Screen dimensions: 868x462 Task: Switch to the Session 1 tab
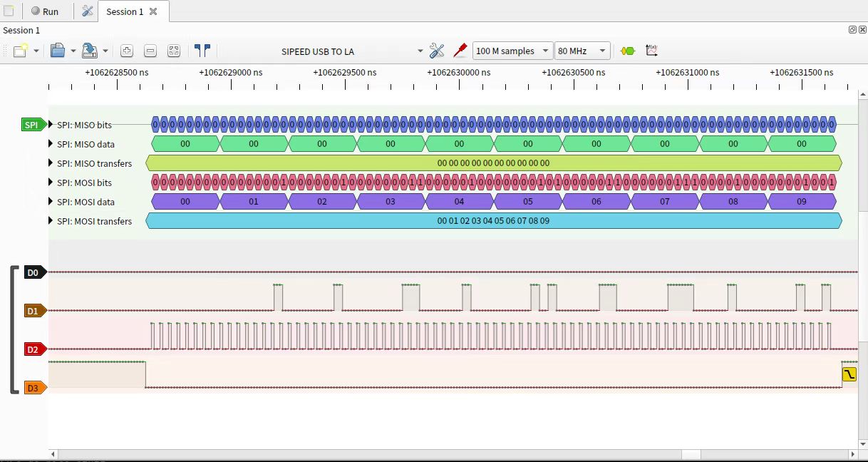point(125,11)
